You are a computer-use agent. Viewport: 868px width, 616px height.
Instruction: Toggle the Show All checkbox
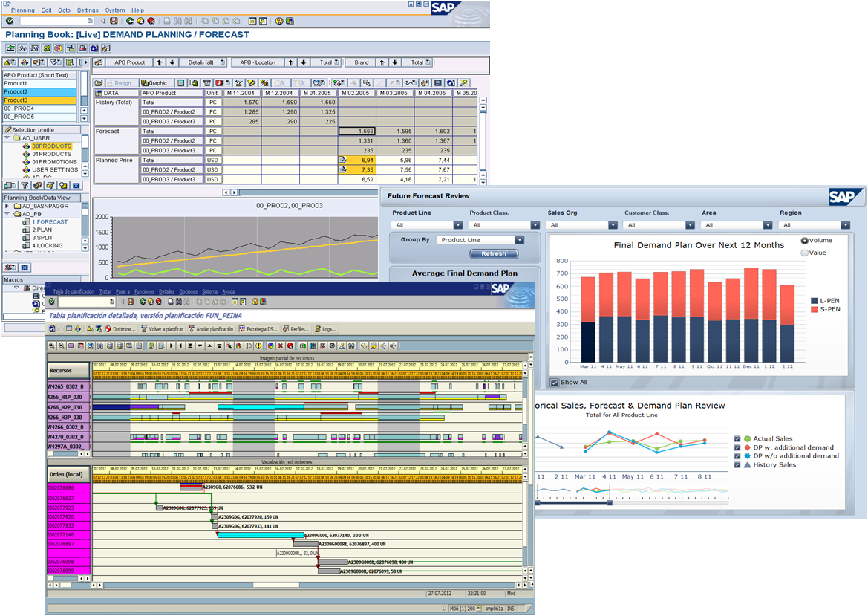pyautogui.click(x=555, y=383)
